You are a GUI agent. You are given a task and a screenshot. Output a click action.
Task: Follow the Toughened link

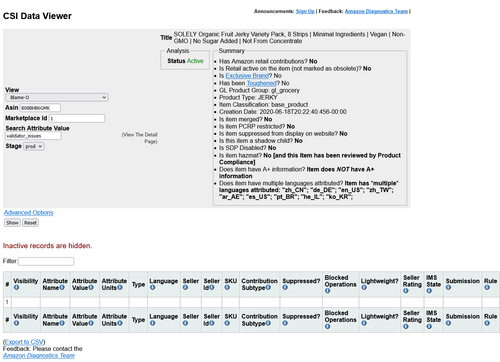pos(262,83)
